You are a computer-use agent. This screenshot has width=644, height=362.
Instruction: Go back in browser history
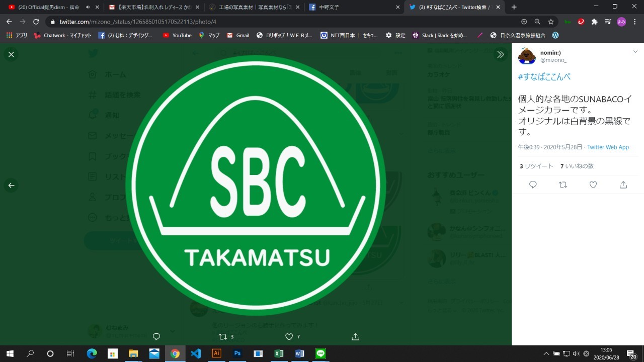click(x=9, y=22)
